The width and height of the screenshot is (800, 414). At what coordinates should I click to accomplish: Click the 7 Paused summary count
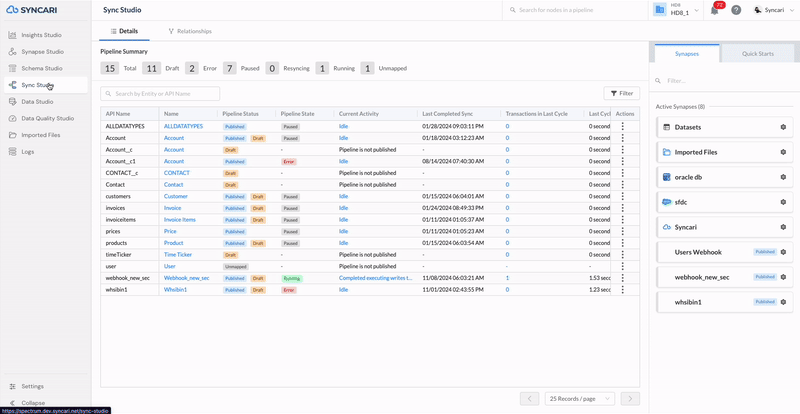click(x=230, y=68)
